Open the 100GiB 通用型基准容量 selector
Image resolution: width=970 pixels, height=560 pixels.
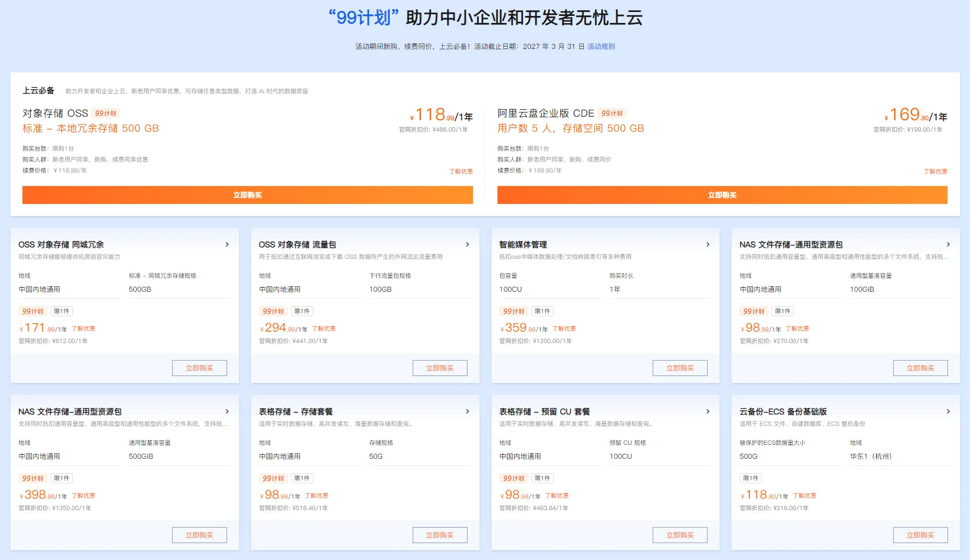pos(901,289)
